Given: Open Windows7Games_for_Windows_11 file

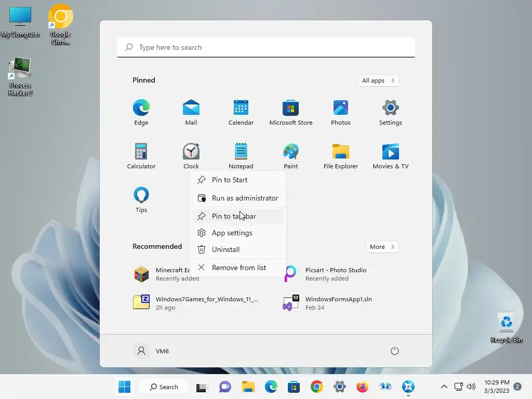Looking at the screenshot, I should tap(196, 303).
